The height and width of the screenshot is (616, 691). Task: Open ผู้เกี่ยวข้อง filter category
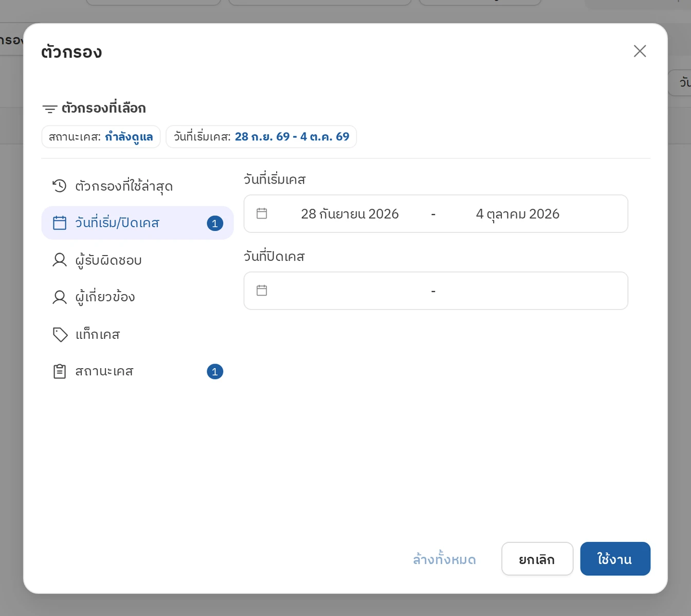[137, 297]
